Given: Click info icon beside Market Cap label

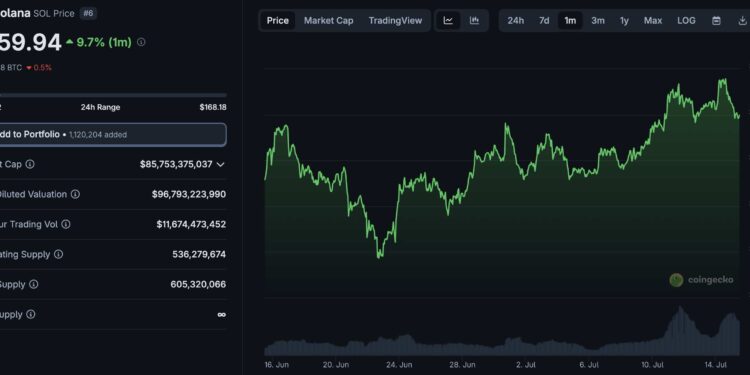Looking at the screenshot, I should pyautogui.click(x=30, y=164).
